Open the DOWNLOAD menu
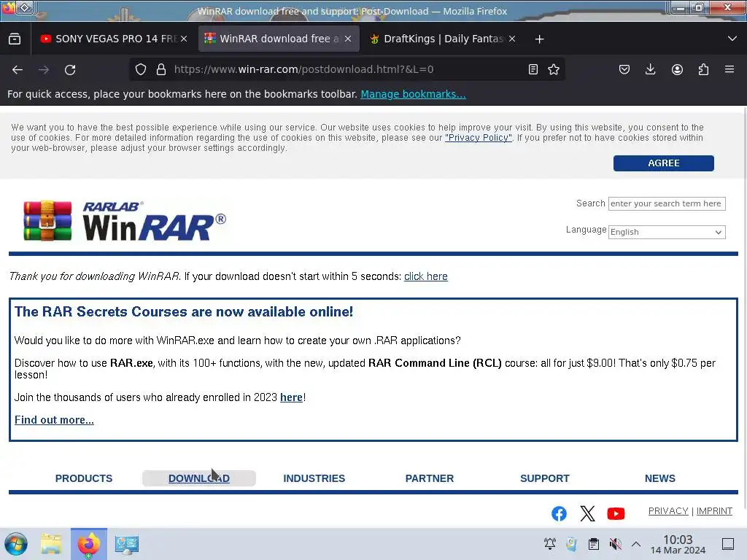 coord(199,478)
